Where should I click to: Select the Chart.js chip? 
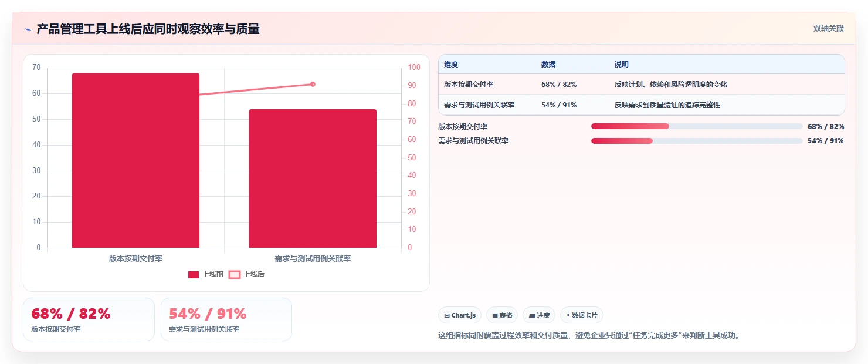[460, 315]
